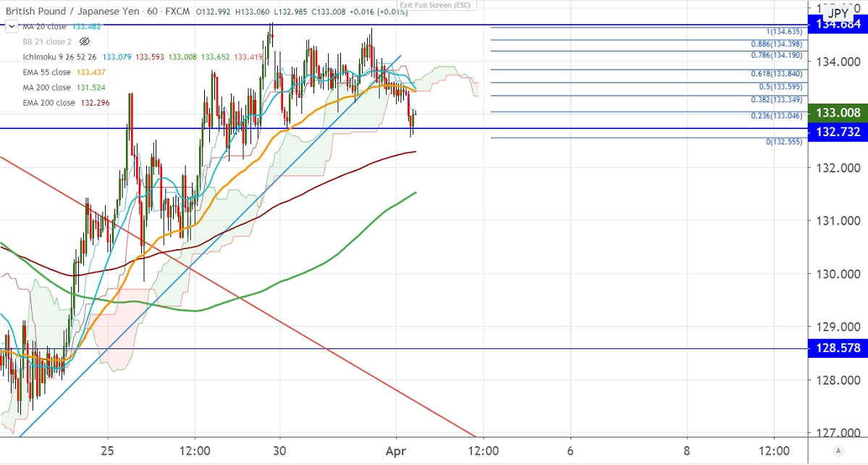The image size is (868, 465).
Task: Click the 8 date label on time axis
Action: (687, 451)
